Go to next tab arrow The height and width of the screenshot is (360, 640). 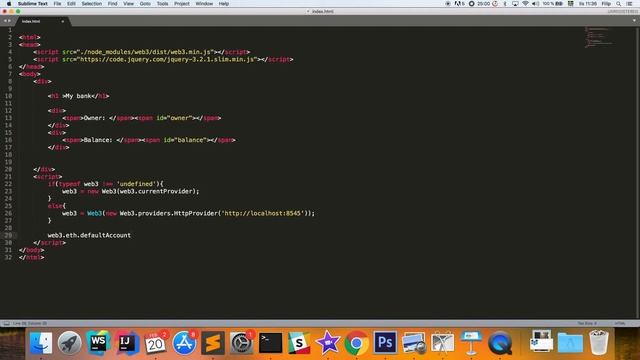pos(9,21)
